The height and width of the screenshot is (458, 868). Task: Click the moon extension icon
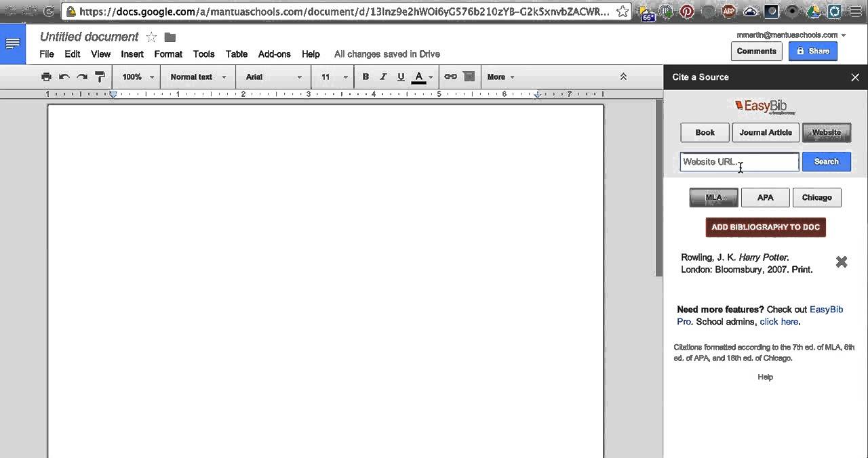click(771, 12)
